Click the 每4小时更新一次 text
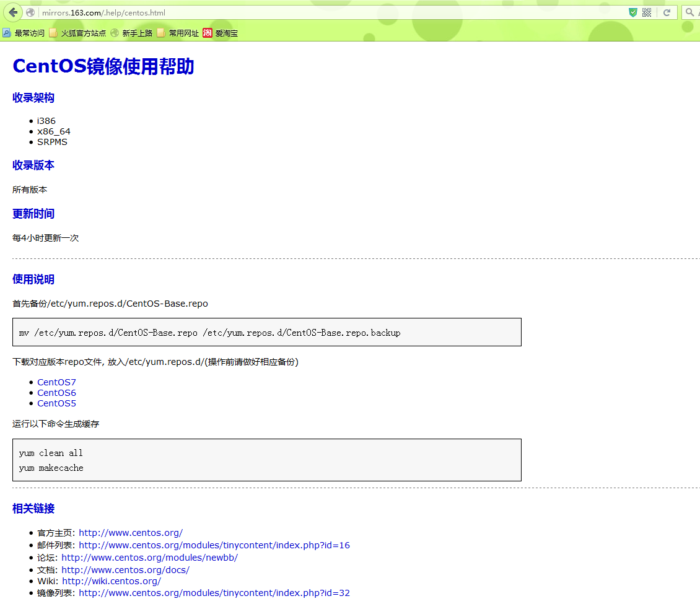This screenshot has width=700, height=609. point(46,238)
